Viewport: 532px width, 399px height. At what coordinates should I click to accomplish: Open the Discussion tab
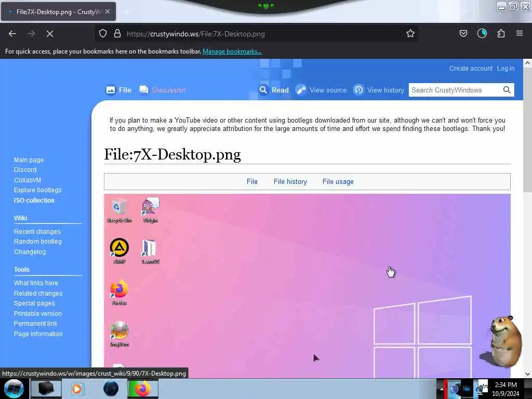163,90
